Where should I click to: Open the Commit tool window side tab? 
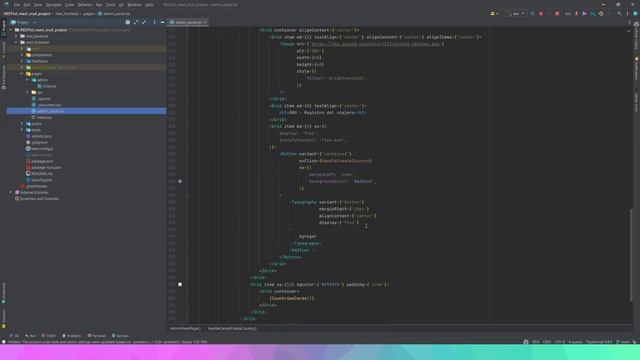click(3, 49)
